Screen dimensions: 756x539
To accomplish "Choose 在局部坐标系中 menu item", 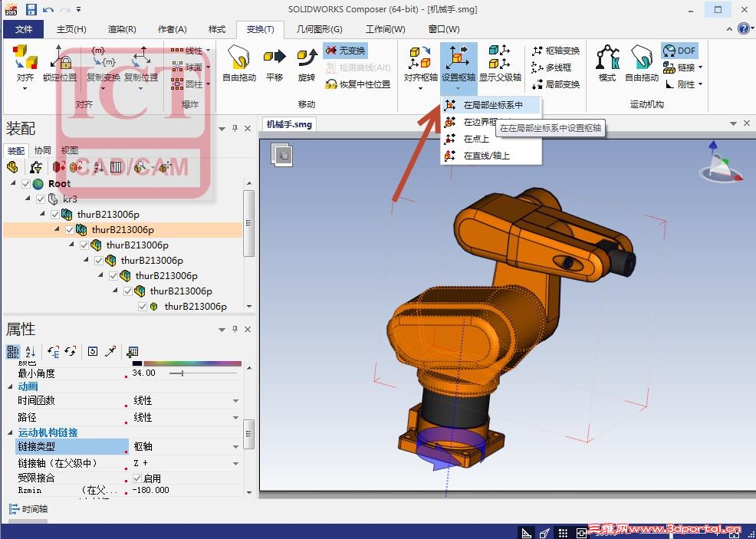I will point(491,105).
